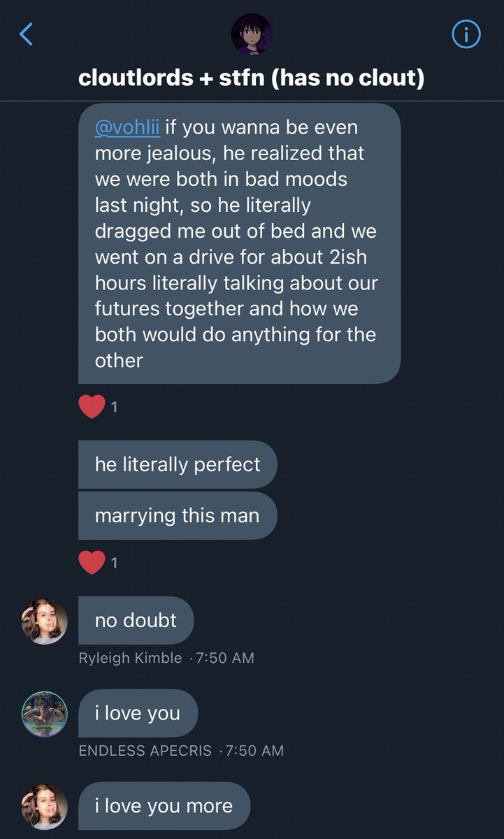Tap the back arrow icon
Screen dimensions: 504x839
coord(27,34)
